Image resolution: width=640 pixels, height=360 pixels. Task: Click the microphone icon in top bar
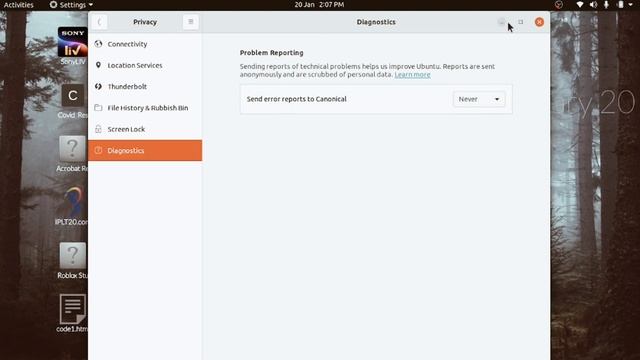(607, 5)
